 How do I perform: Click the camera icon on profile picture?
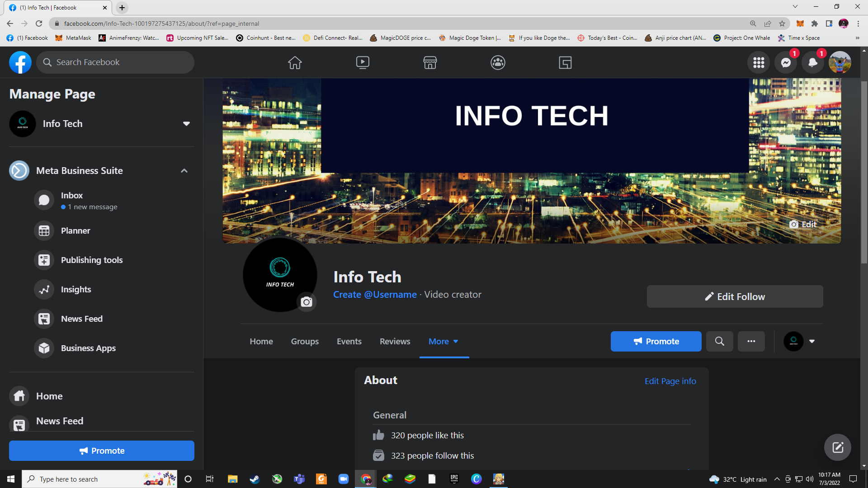[307, 302]
